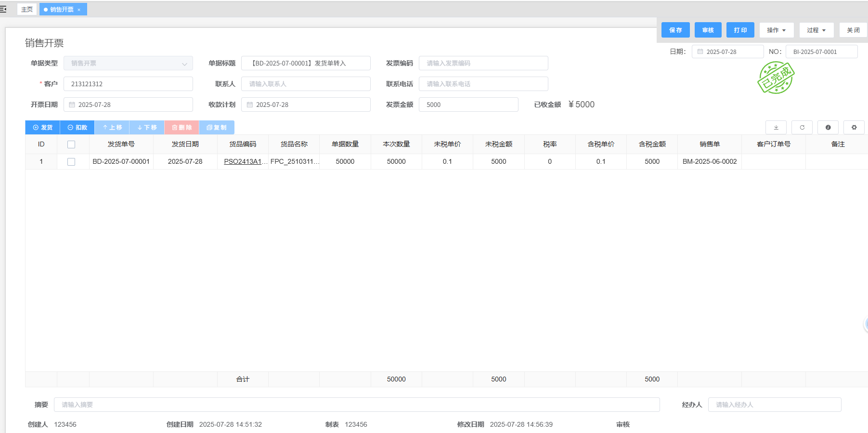This screenshot has width=868, height=433.
Task: Switch to the 主页 tab
Action: pos(27,9)
